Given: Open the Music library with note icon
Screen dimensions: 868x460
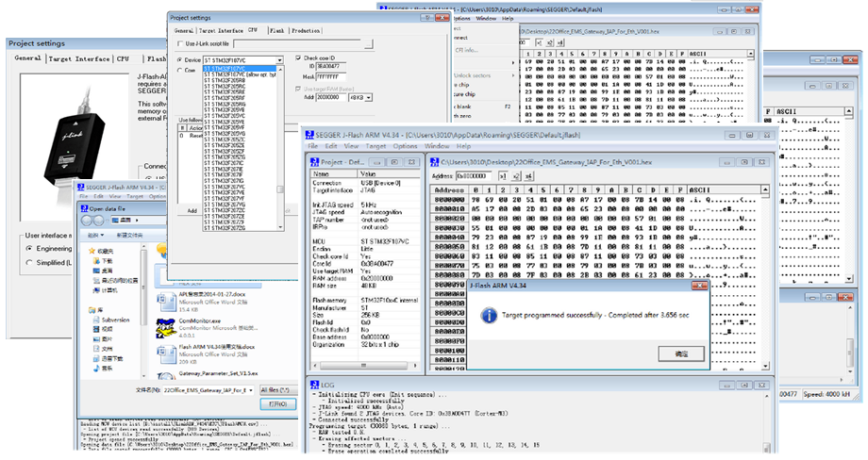Looking at the screenshot, I should (103, 369).
